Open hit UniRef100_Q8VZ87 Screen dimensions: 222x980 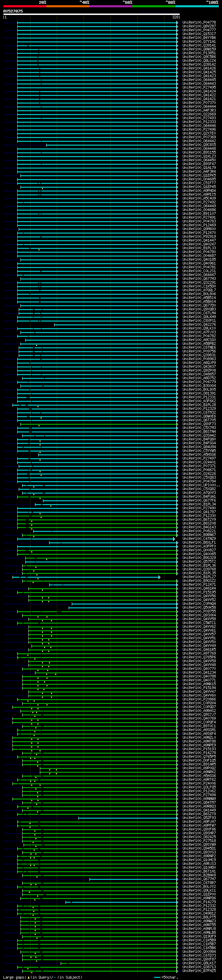click(199, 26)
